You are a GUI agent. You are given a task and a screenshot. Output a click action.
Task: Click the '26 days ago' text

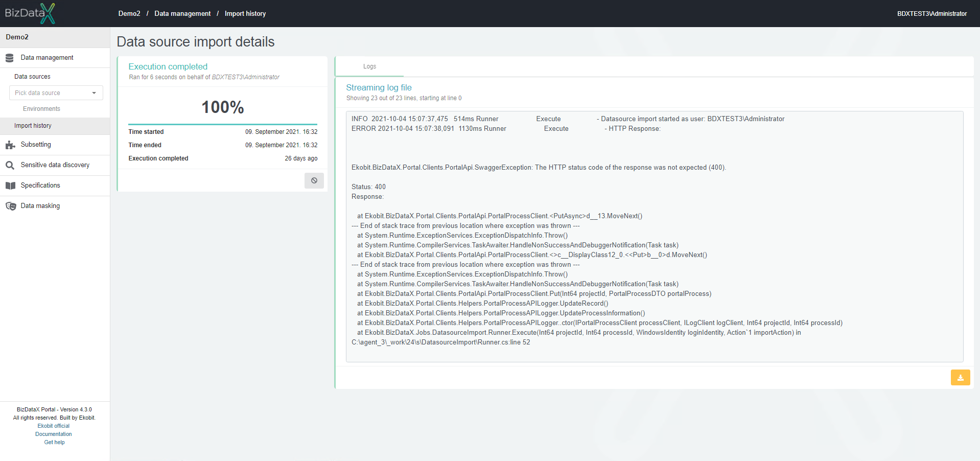[x=301, y=158]
